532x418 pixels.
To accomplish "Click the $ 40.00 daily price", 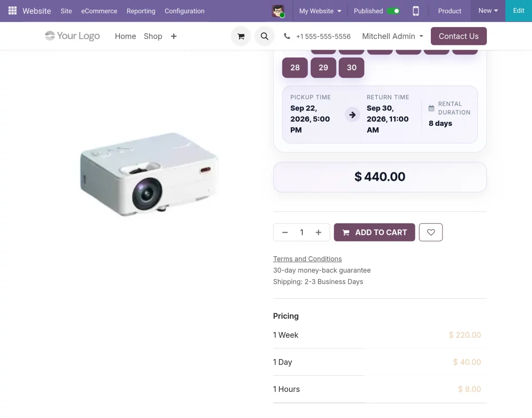I will (467, 362).
